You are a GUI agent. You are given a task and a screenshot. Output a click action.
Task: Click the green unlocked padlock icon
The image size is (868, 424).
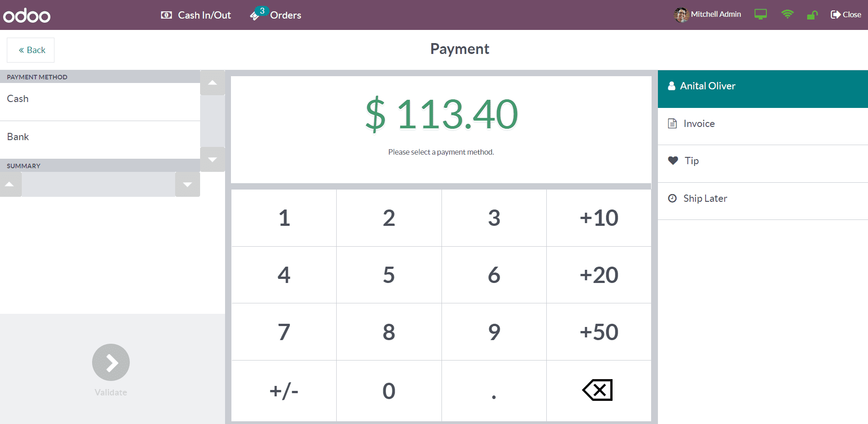point(812,15)
